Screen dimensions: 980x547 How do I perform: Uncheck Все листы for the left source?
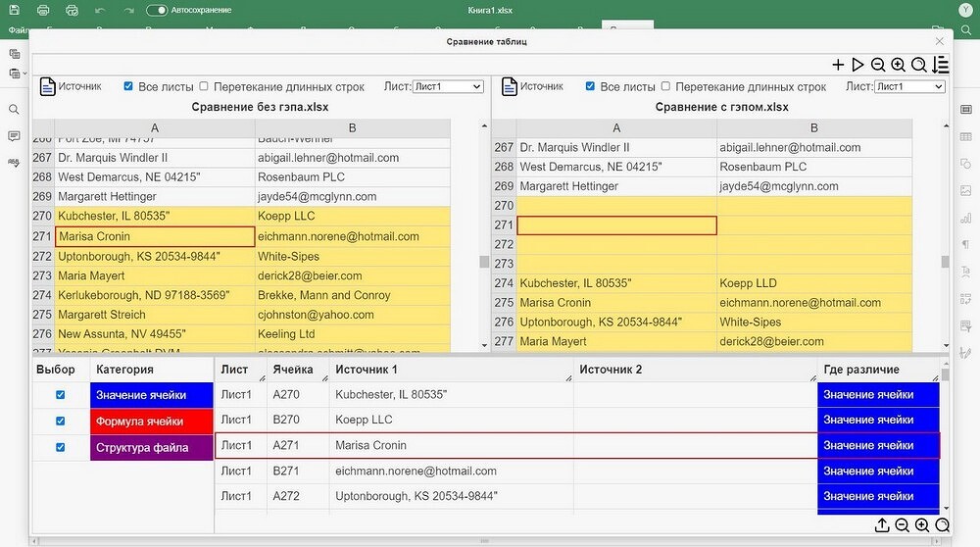click(x=128, y=86)
